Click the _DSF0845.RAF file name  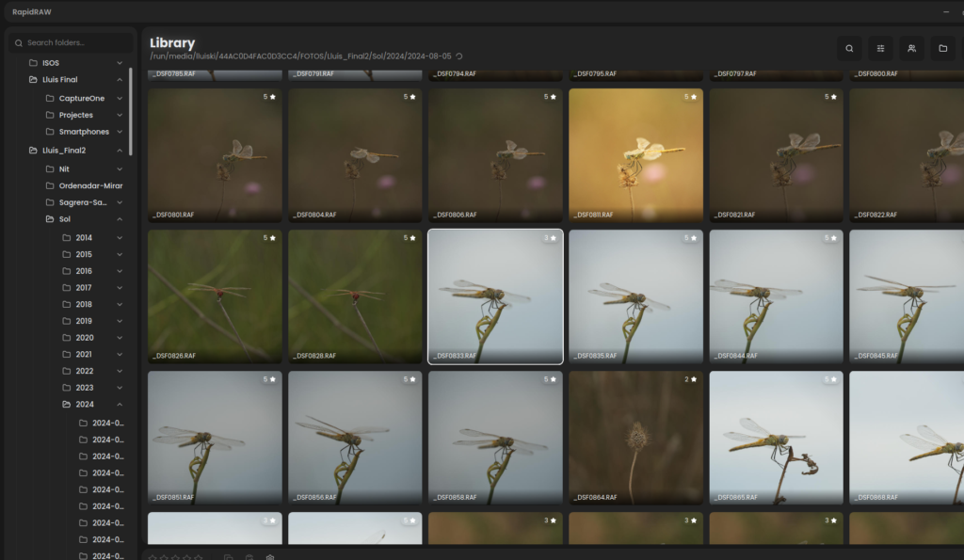(x=876, y=356)
